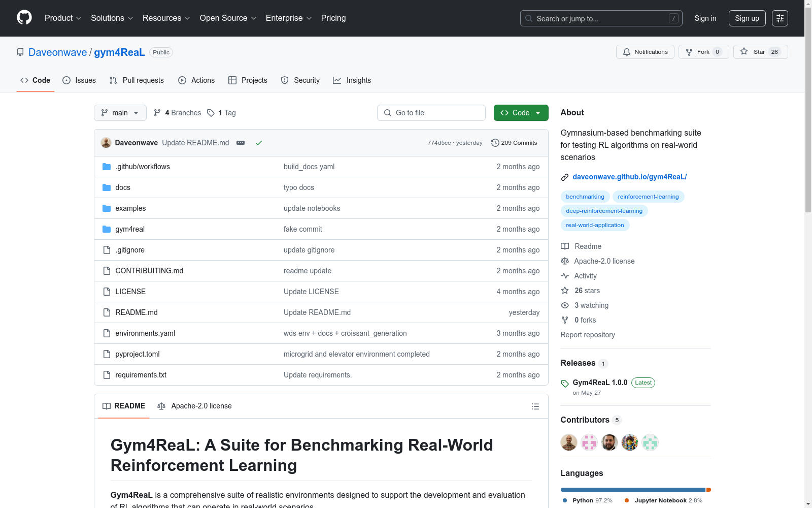
Task: Switch to the Issues tab
Action: pyautogui.click(x=79, y=80)
